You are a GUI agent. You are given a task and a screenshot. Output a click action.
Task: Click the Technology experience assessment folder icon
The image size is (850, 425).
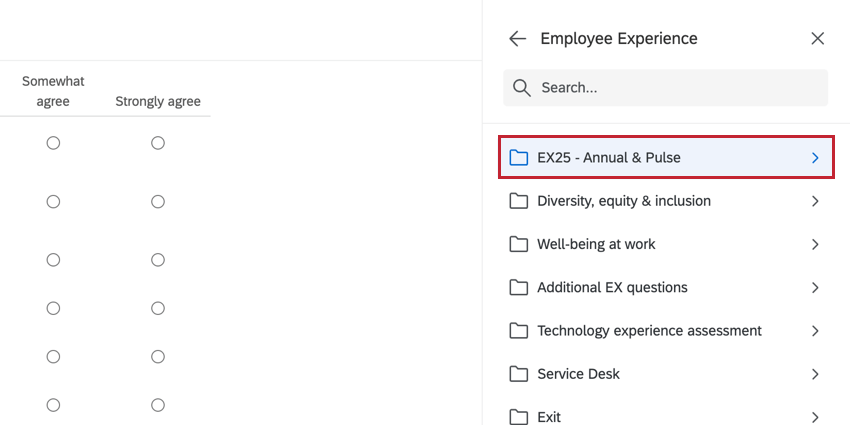click(x=518, y=331)
